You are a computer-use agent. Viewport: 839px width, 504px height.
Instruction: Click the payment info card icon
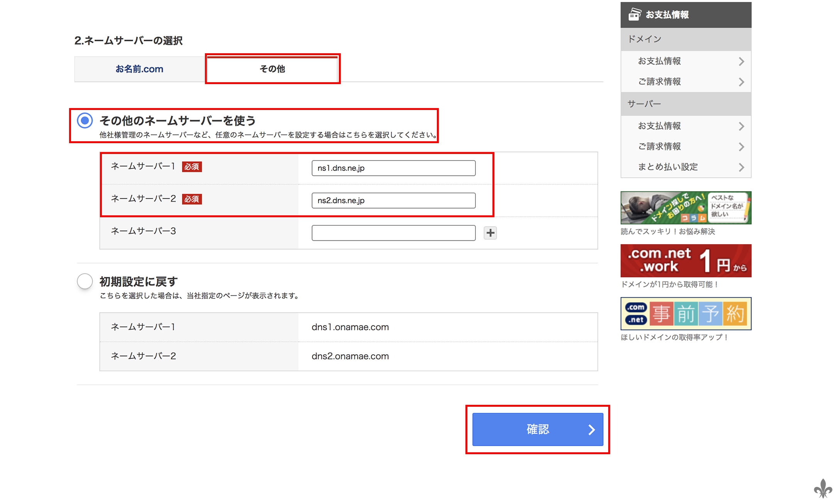point(634,15)
